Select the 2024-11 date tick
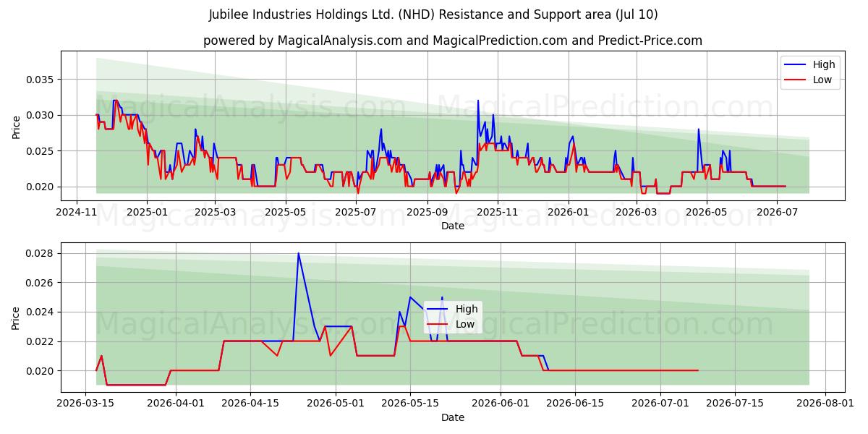Screen dimensions: 868x434 pyautogui.click(x=76, y=212)
